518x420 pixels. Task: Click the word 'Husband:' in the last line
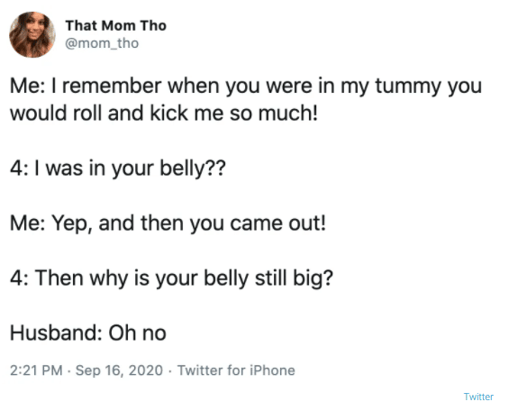coord(56,333)
